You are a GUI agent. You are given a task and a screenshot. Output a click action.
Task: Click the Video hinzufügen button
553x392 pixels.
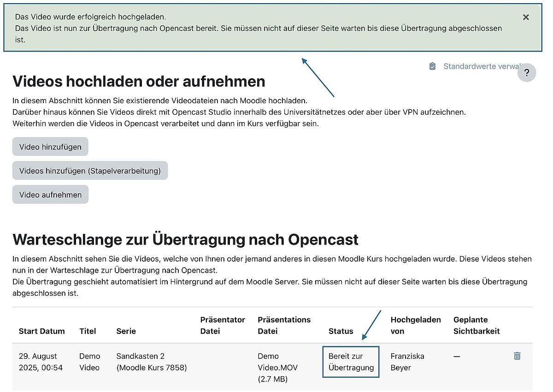pyautogui.click(x=50, y=147)
